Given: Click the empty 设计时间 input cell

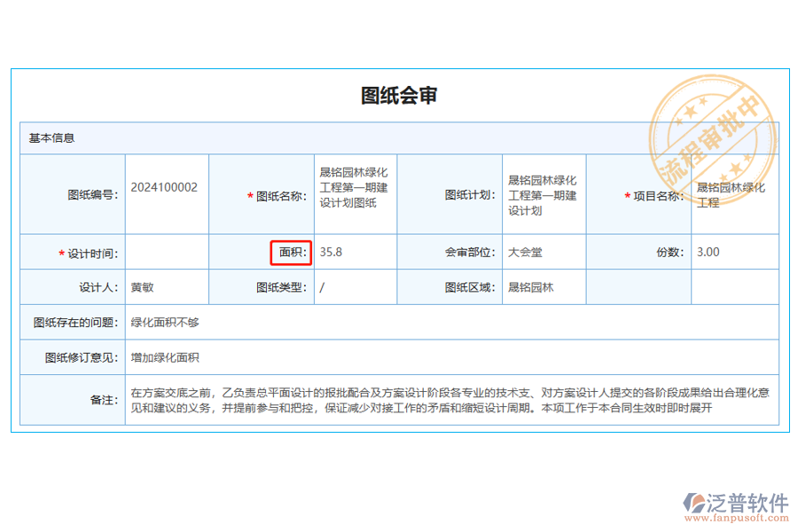Looking at the screenshot, I should click(167, 253).
